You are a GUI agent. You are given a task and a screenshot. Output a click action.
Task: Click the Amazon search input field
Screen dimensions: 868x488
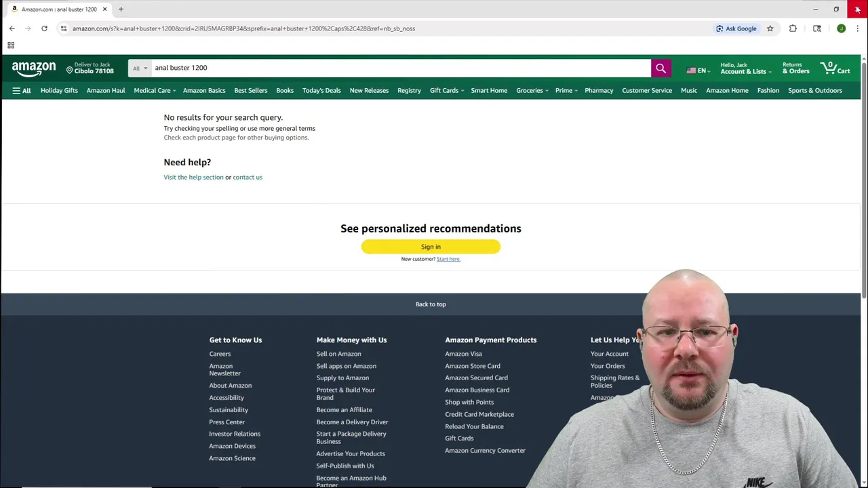click(x=400, y=68)
